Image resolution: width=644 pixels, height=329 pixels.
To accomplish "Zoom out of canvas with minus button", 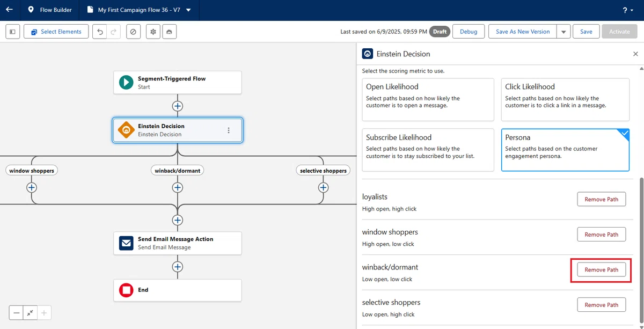I will (x=17, y=312).
